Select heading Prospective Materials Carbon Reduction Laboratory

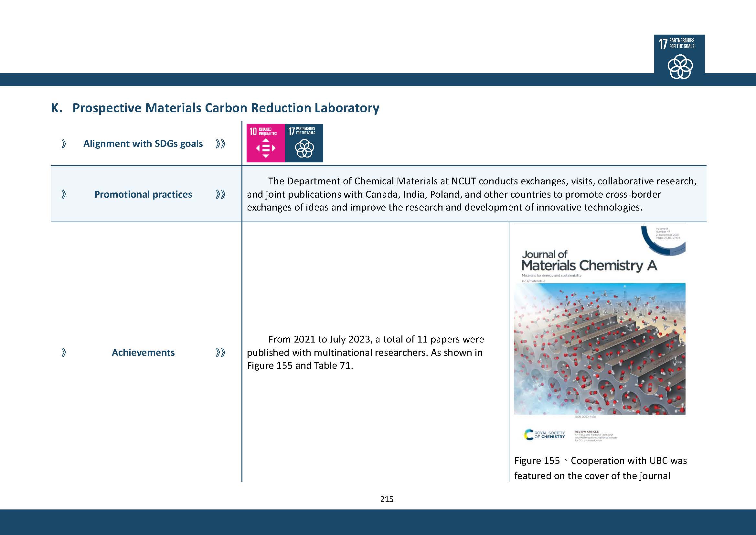226,108
